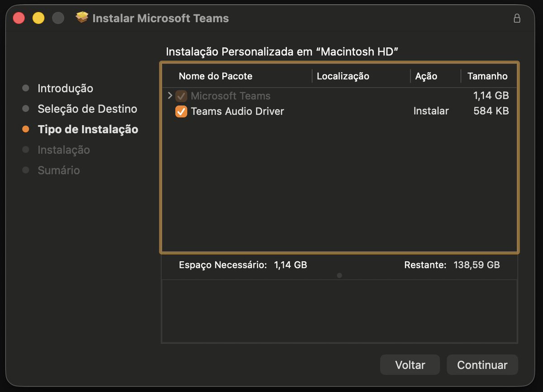Viewport: 543px width, 392px height.
Task: Click the installer package icon in title bar
Action: tap(82, 18)
